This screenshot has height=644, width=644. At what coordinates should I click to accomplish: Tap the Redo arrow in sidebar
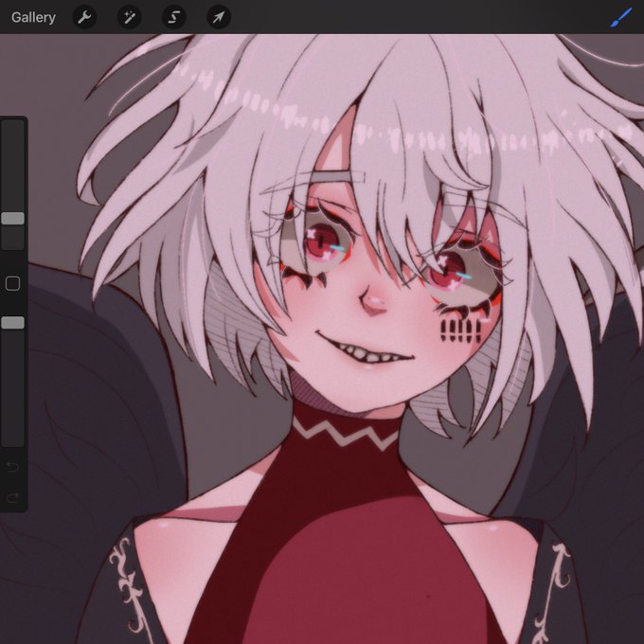coord(12,498)
